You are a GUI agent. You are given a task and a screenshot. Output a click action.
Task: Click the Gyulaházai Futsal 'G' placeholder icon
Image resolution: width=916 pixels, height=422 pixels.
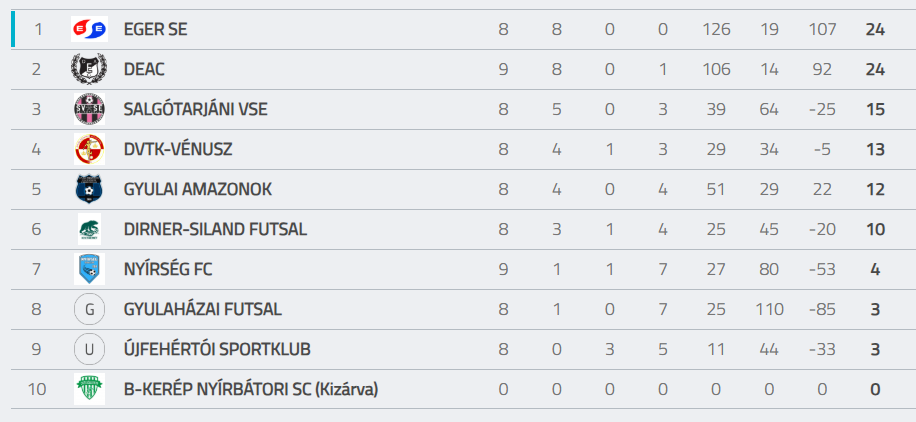pos(89,309)
